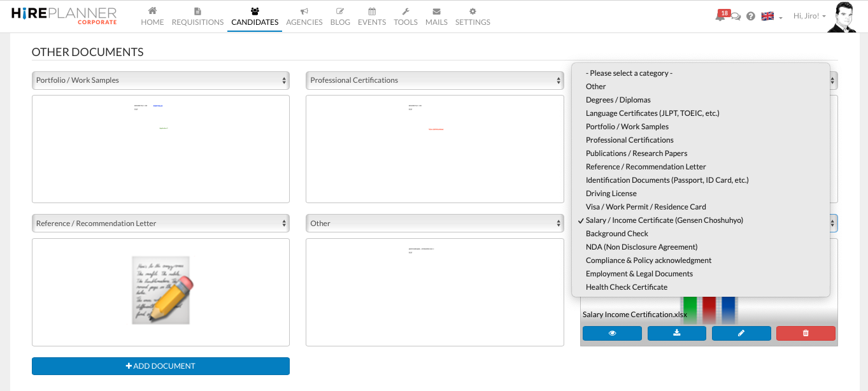Open the reference letter document thumbnail
The width and height of the screenshot is (868, 391).
tap(160, 292)
